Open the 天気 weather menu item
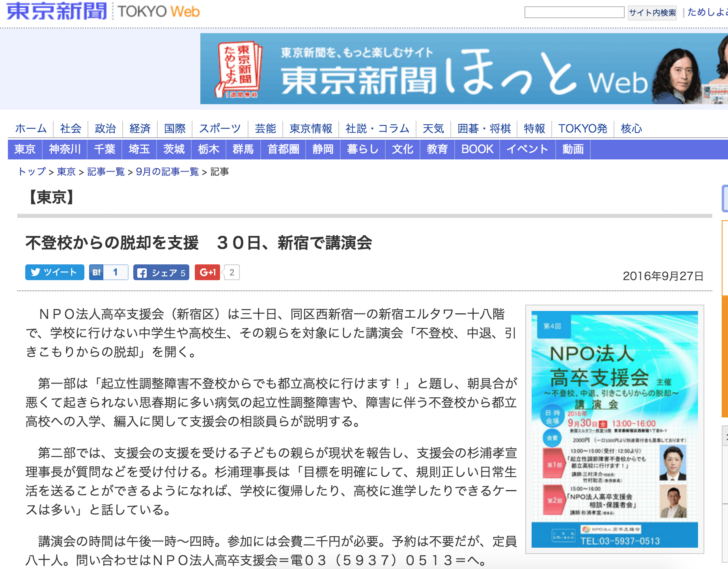 (433, 129)
